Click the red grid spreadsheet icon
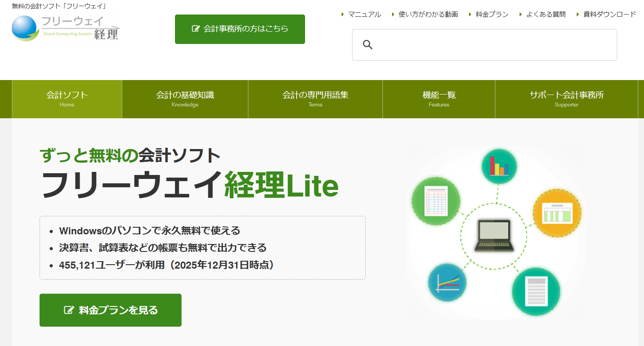 coord(436,201)
